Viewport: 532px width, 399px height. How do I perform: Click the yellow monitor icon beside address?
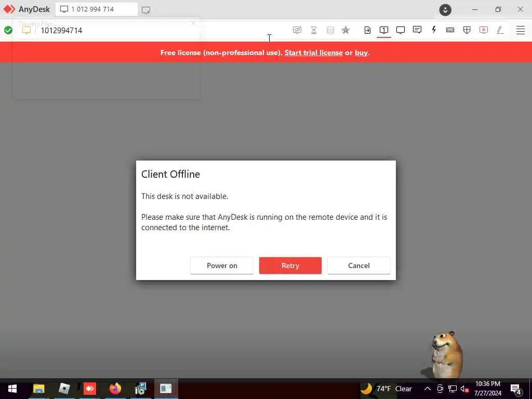(26, 30)
